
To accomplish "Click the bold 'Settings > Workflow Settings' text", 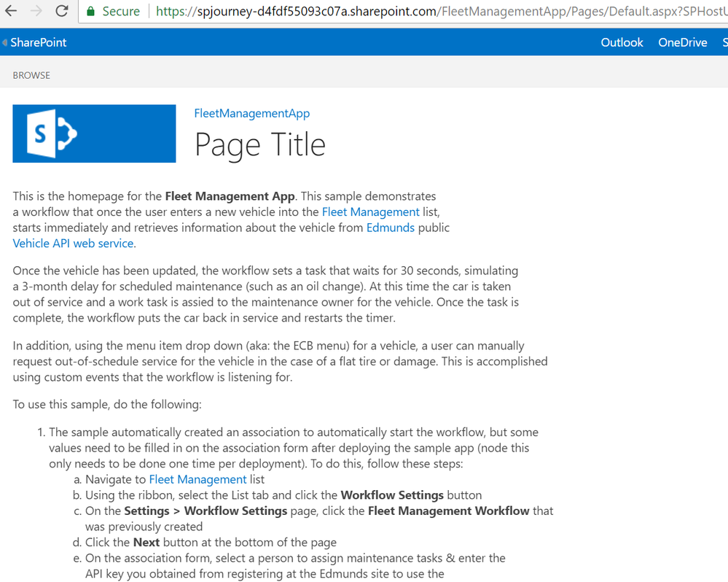I will click(x=206, y=511).
